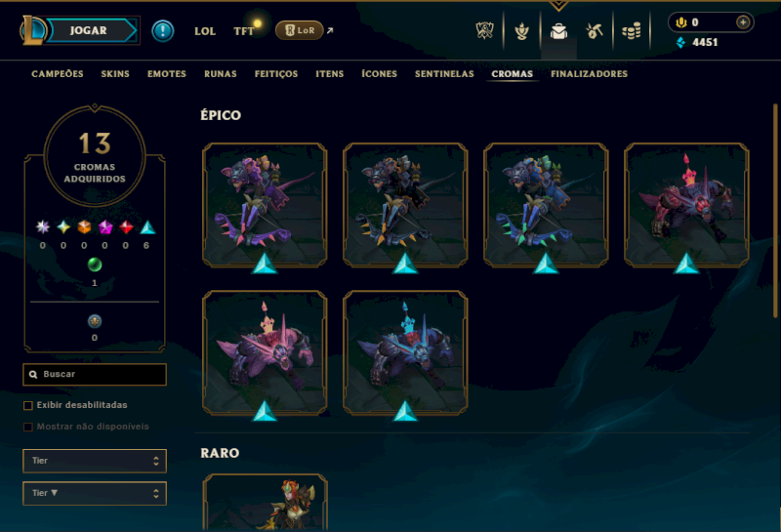Open the Clash trophy icon
Screen dimensions: 781x532
click(x=484, y=31)
